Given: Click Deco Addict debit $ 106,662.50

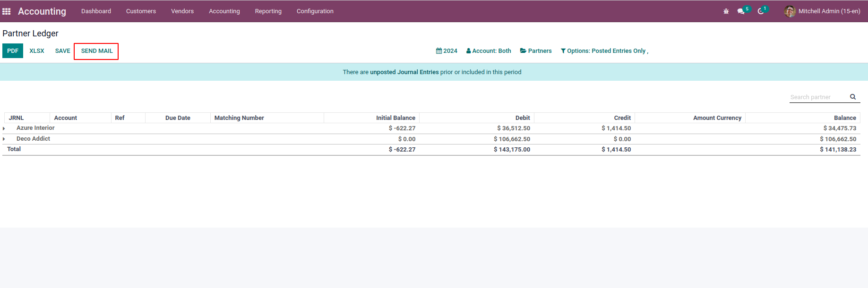Looking at the screenshot, I should pos(512,139).
